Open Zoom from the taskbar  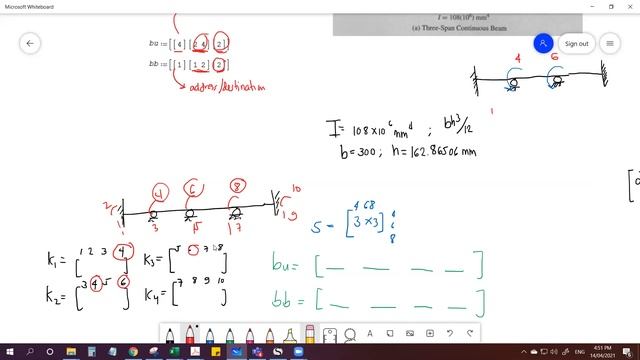click(x=298, y=351)
